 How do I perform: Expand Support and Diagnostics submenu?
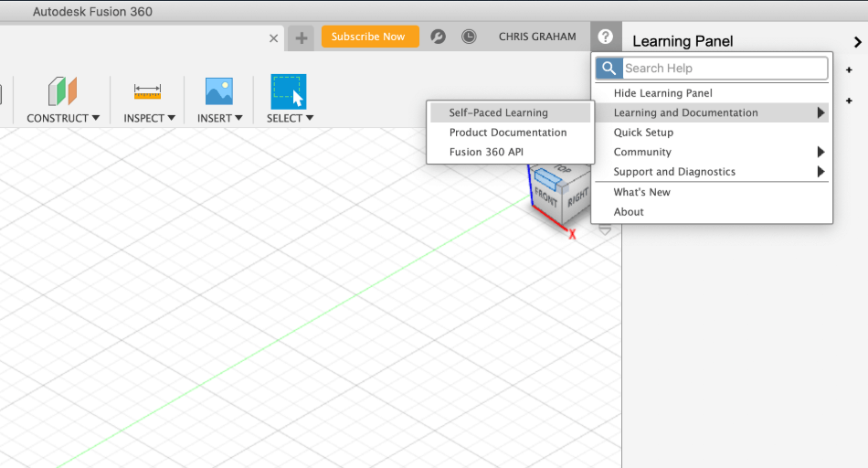tap(712, 172)
